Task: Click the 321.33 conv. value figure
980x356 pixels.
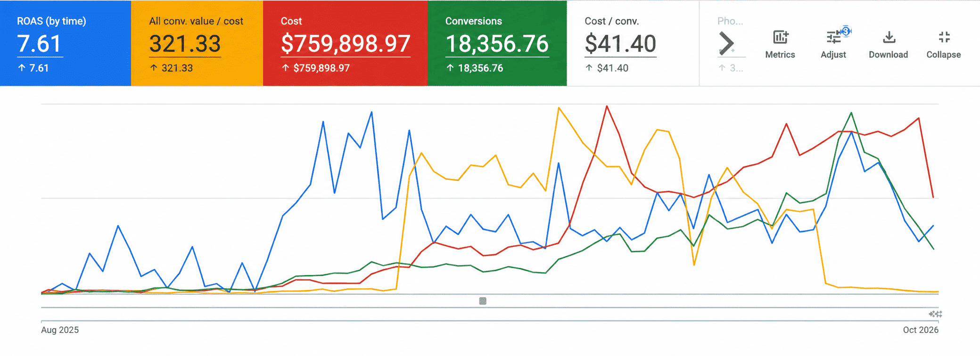Action: coord(185,44)
